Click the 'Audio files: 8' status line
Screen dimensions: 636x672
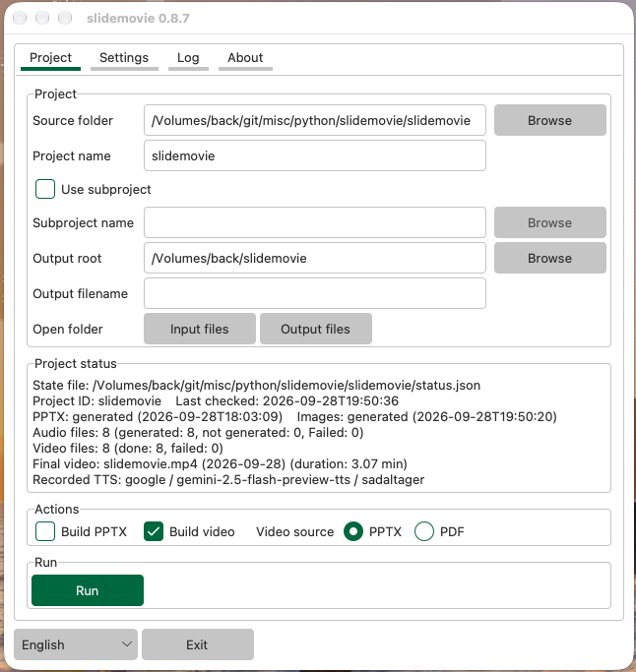tap(198, 433)
